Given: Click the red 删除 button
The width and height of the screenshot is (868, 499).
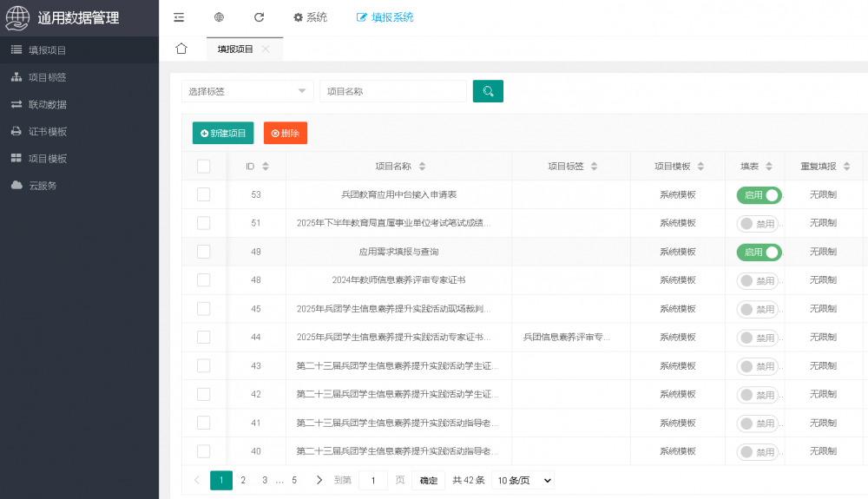Looking at the screenshot, I should click(x=286, y=133).
